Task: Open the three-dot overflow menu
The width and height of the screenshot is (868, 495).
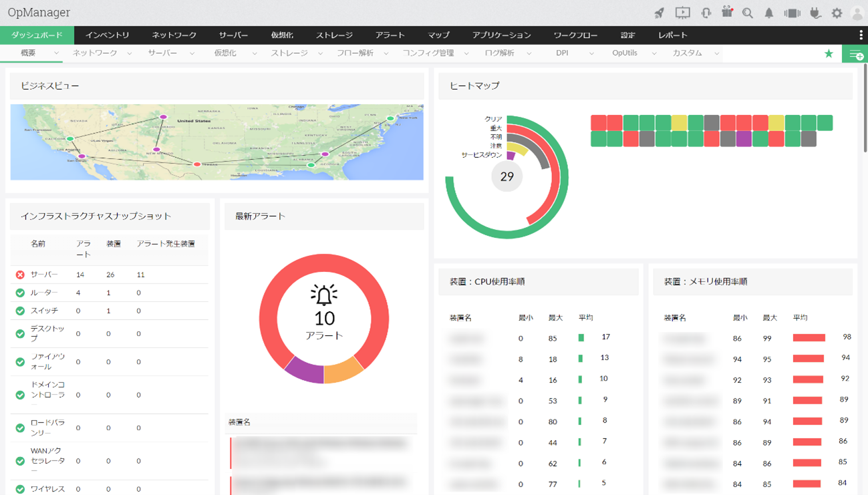Action: point(861,35)
